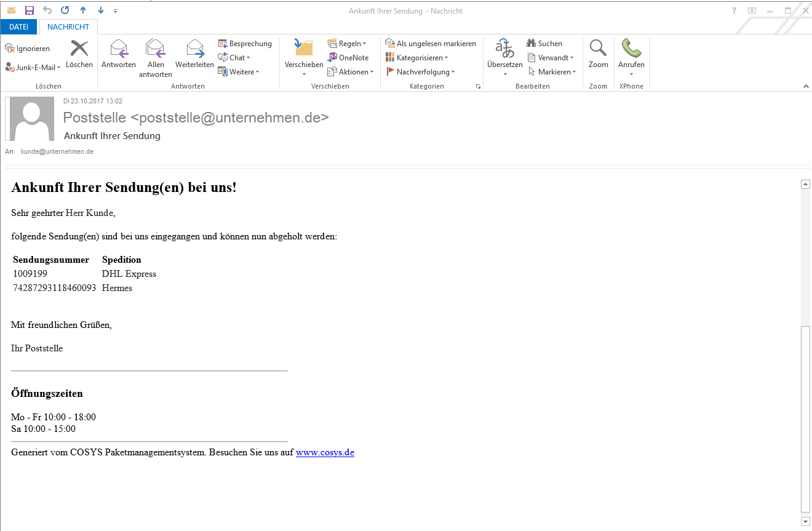Image resolution: width=812 pixels, height=531 pixels.
Task: Open the Nachverfolgung flag dropdown
Action: 420,72
